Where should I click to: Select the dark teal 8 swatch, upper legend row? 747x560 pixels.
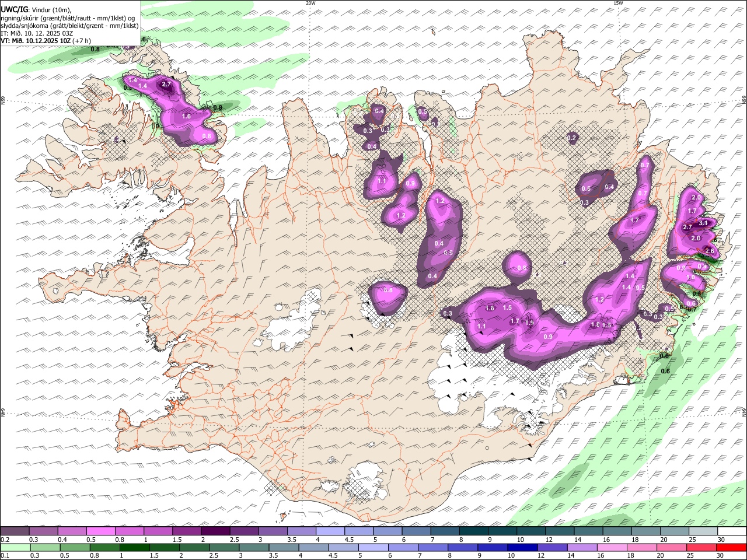(473, 531)
